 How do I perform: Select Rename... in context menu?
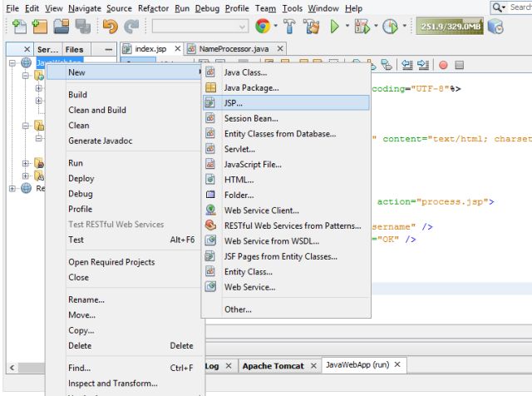[124, 299]
